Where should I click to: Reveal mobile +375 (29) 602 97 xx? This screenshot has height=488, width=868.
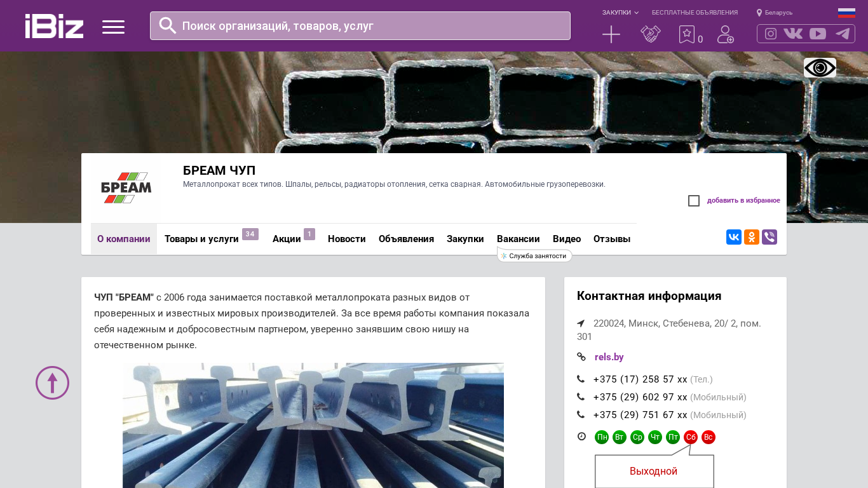tap(641, 397)
